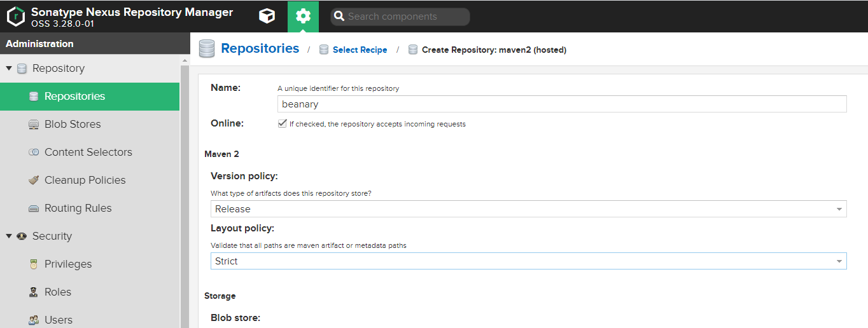Open Routing Rules in the sidebar
Viewport: 868px width, 328px height.
point(90,208)
